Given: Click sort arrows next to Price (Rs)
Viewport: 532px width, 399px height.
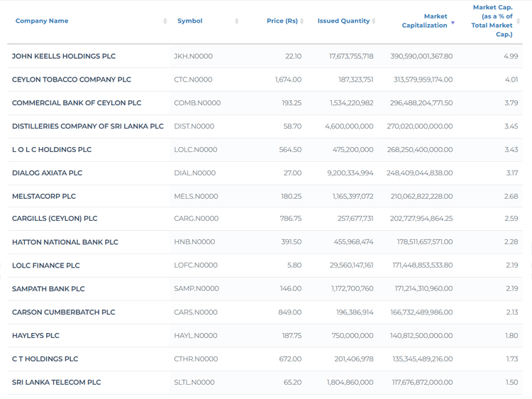Looking at the screenshot, I should 301,21.
